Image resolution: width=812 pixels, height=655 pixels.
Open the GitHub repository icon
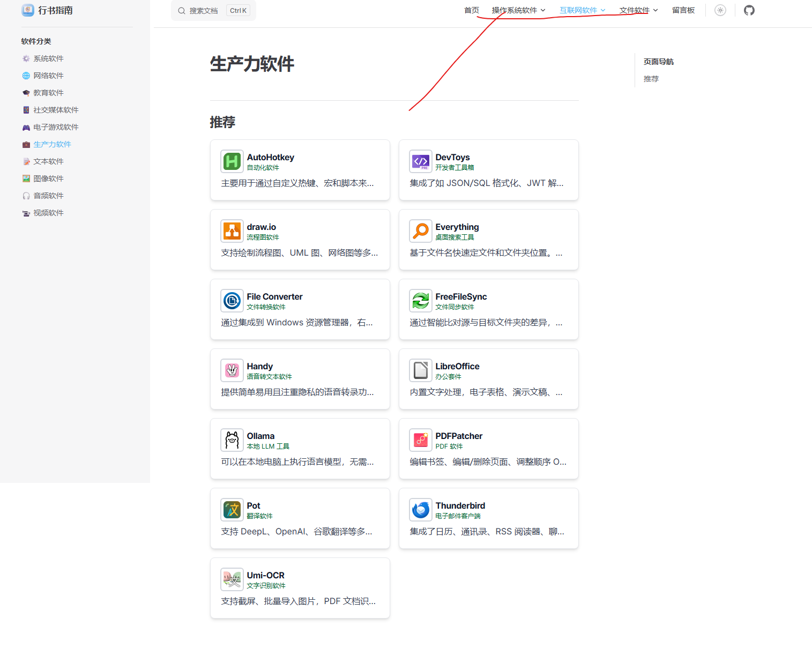749,10
